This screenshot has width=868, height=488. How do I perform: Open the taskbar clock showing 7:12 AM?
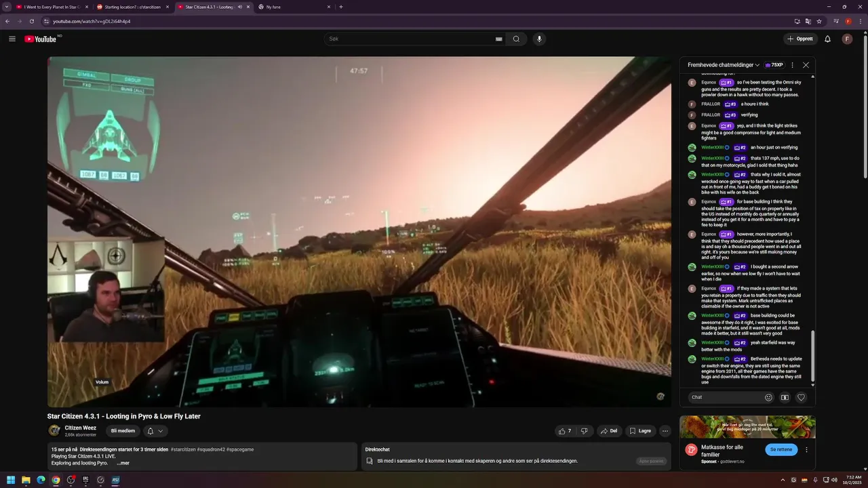point(854,480)
